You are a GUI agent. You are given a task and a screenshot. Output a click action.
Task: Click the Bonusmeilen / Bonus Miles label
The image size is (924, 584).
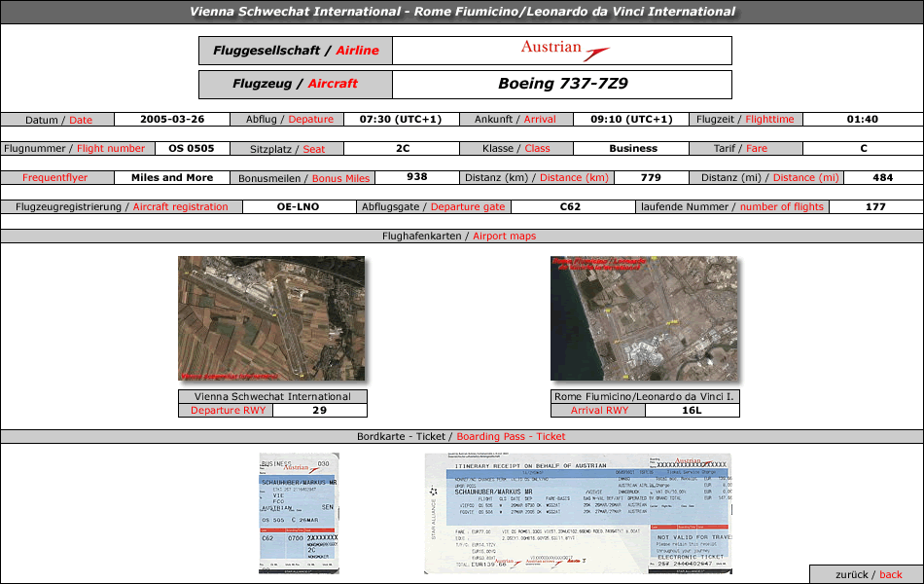tap(302, 178)
